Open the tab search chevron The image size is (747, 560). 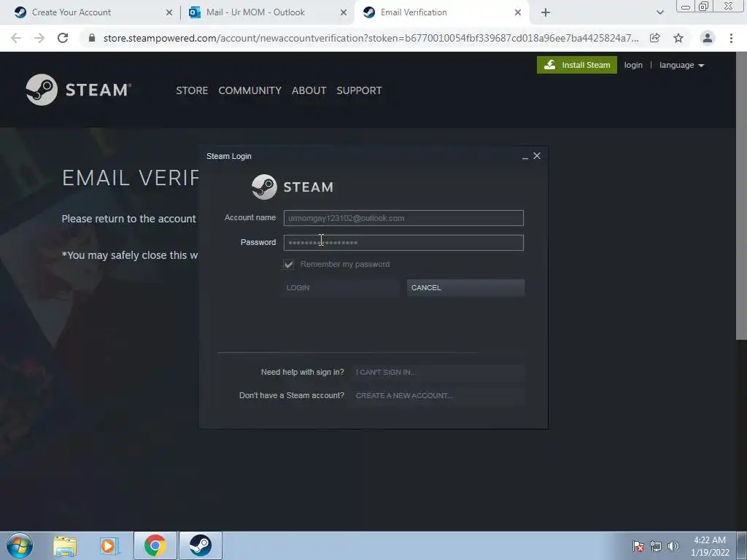(x=659, y=13)
